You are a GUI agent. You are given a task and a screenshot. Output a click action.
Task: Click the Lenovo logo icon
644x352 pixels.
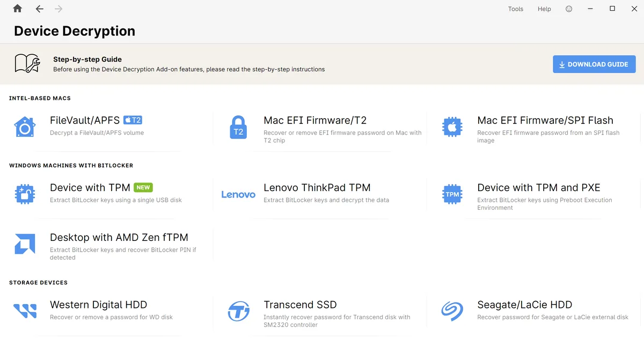pyautogui.click(x=238, y=194)
